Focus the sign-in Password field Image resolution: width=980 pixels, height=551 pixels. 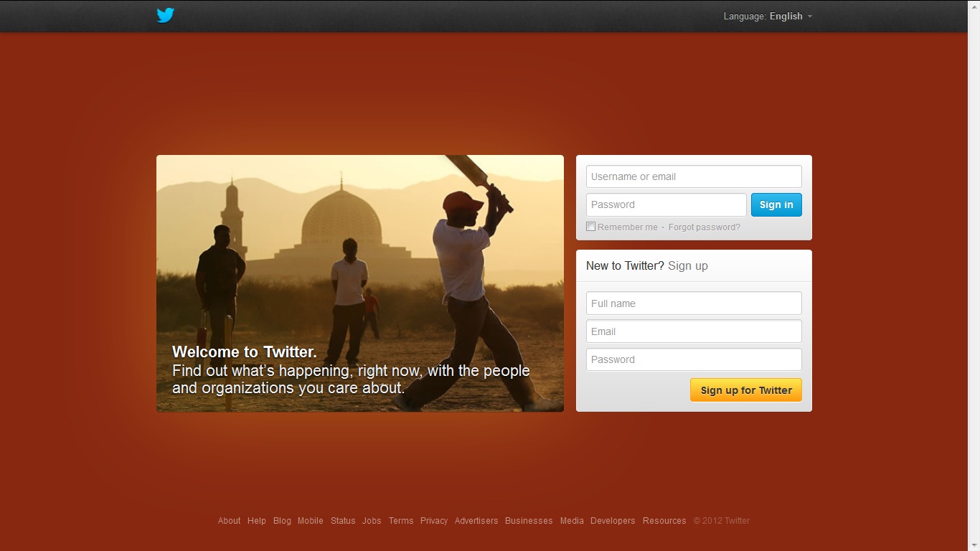(x=666, y=204)
